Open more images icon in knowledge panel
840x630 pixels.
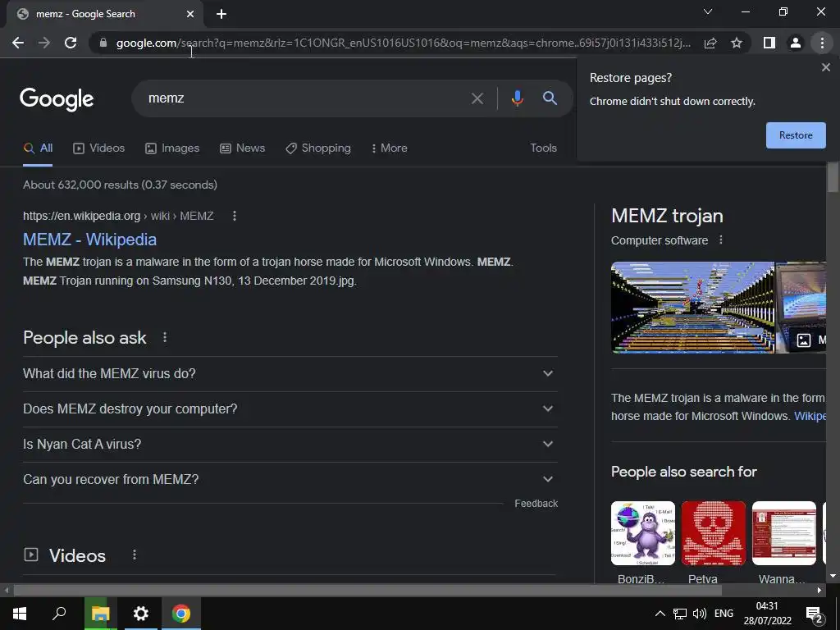point(804,340)
